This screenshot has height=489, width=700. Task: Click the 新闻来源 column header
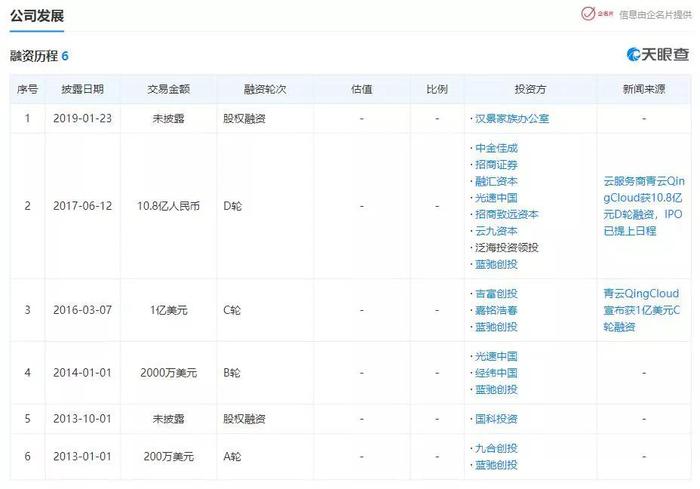click(644, 89)
